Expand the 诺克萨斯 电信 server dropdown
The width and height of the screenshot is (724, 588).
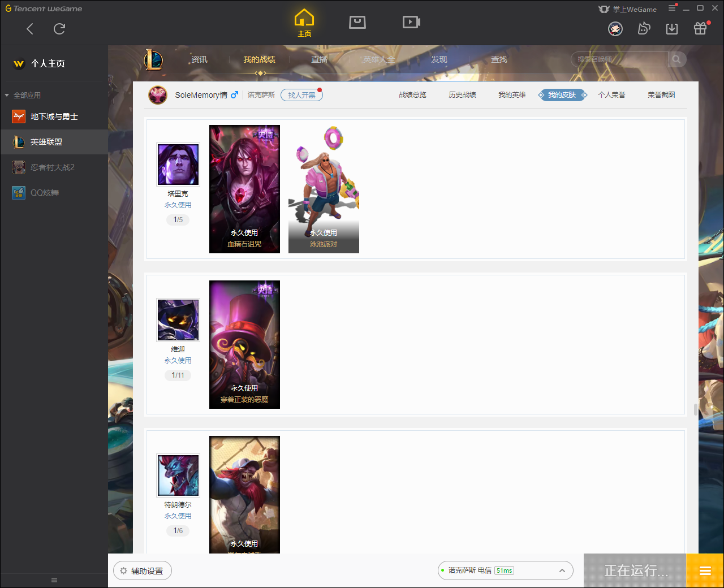(x=505, y=570)
